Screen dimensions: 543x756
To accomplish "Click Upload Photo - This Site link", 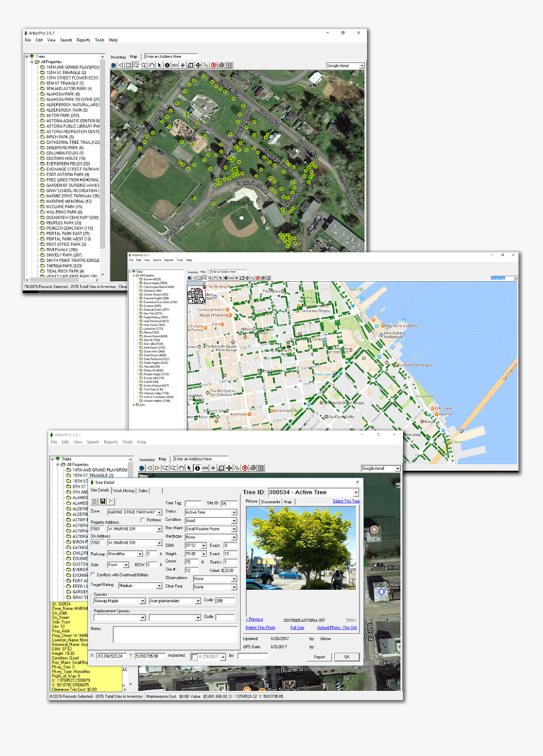I will pyautogui.click(x=337, y=628).
